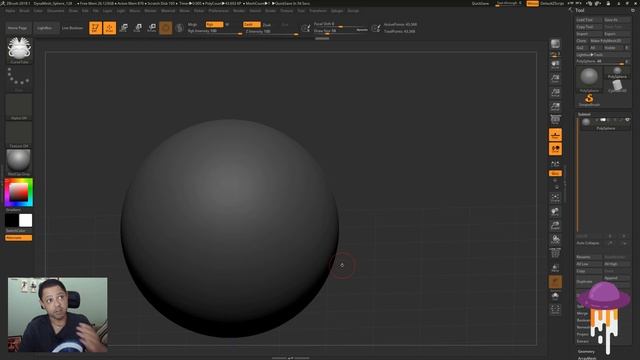This screenshot has height=360, width=640.
Task: Toggle the Floor grid button
Action: click(555, 135)
